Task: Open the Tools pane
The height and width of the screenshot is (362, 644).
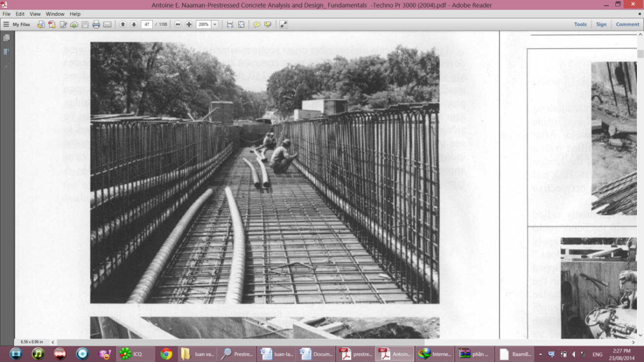Action: click(x=580, y=25)
